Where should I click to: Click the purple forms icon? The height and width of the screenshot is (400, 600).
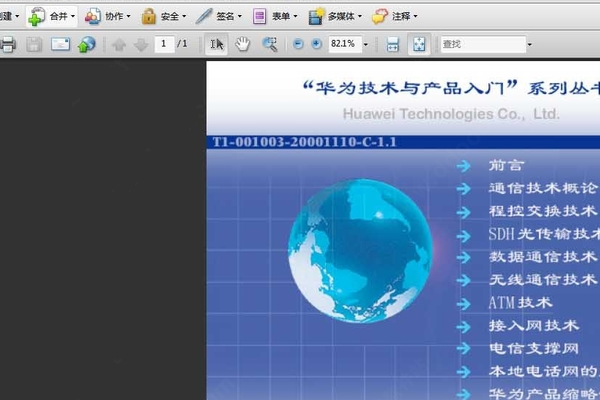pos(259,16)
